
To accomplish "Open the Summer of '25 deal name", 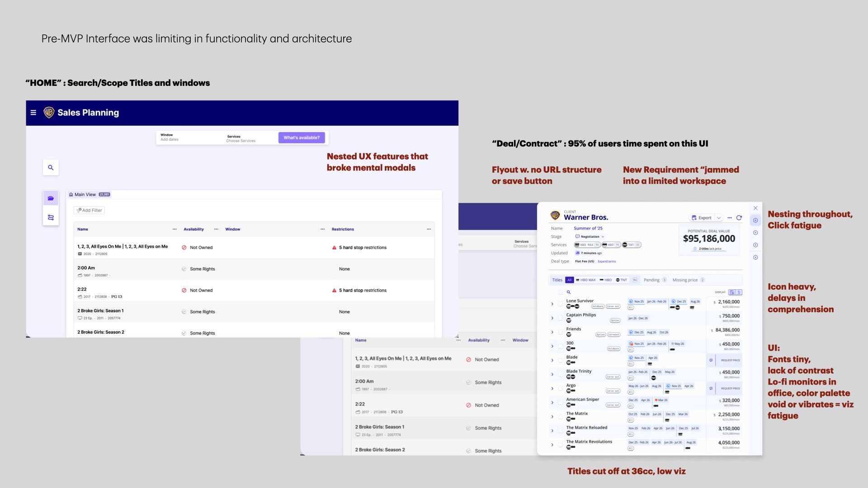I will coord(588,229).
